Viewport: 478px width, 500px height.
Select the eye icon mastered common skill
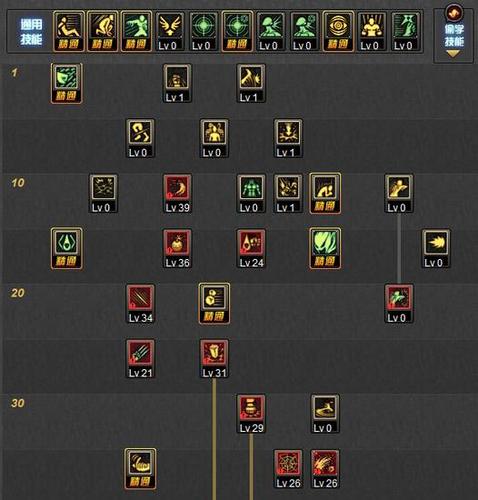(x=338, y=32)
